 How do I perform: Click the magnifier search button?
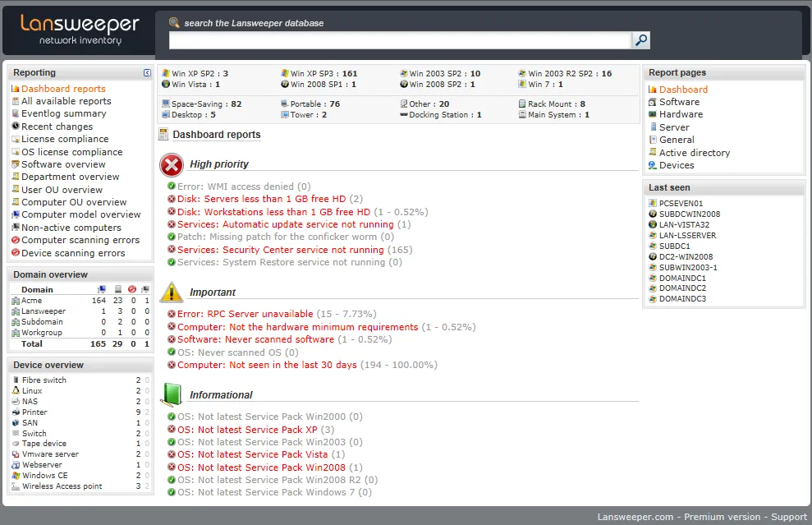pyautogui.click(x=641, y=40)
